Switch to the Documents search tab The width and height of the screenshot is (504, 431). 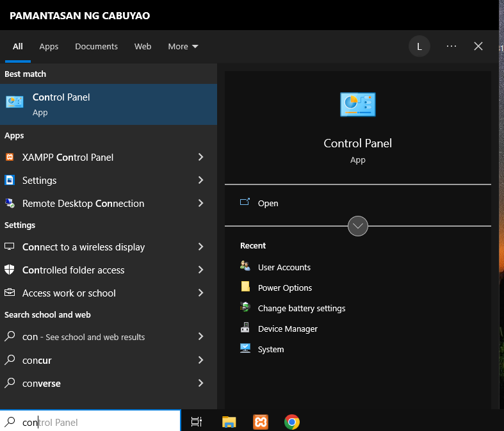97,47
